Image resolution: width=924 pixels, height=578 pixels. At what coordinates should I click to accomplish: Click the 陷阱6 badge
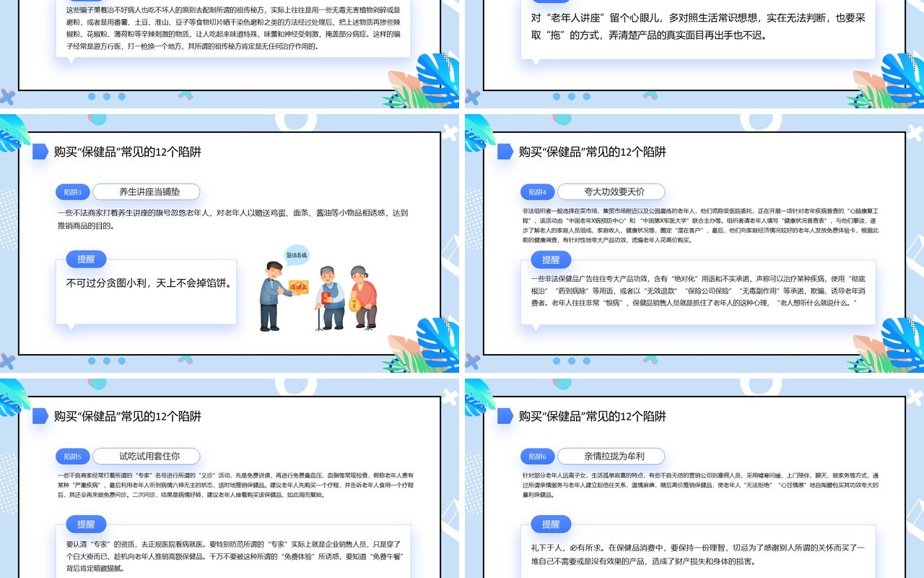coord(538,457)
